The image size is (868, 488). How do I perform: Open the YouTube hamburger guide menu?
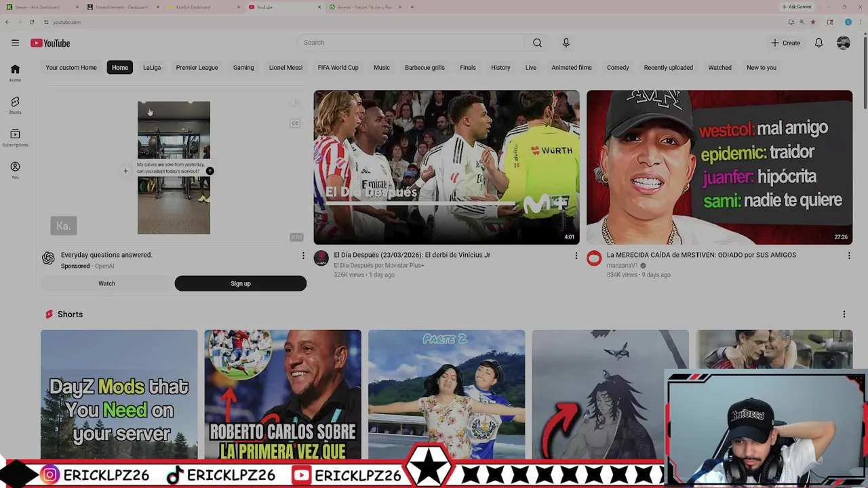click(15, 43)
